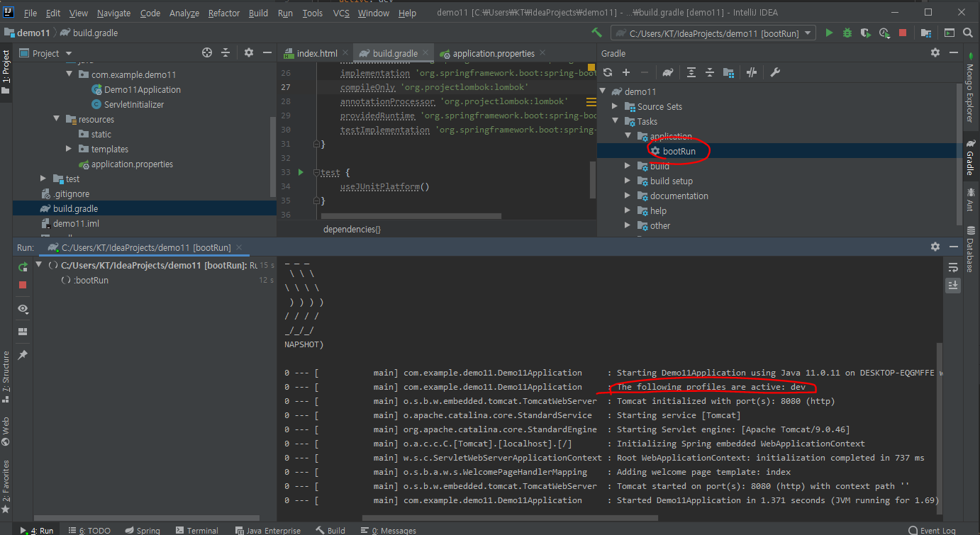This screenshot has width=980, height=535.
Task: Run the bootRun configuration with the green play icon
Action: (x=829, y=33)
